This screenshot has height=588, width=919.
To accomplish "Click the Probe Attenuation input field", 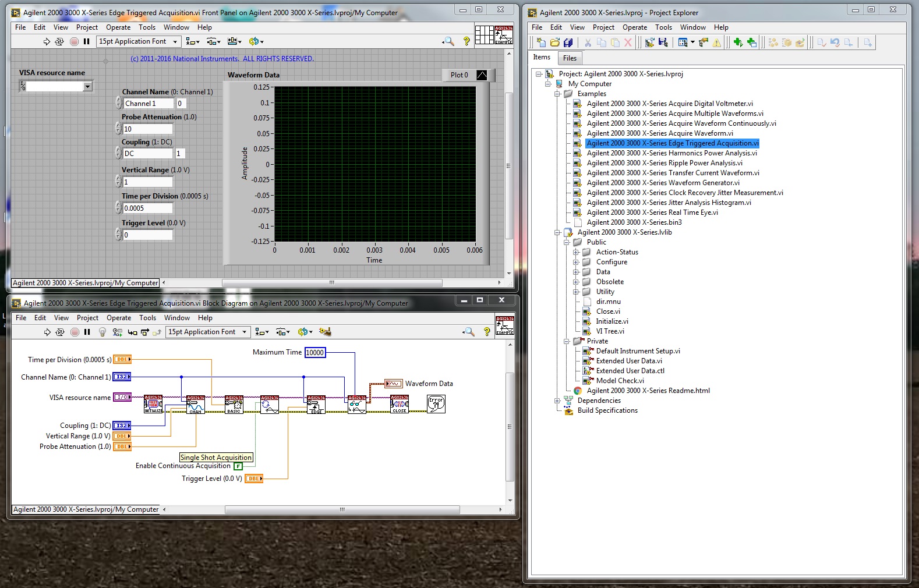I will (148, 129).
